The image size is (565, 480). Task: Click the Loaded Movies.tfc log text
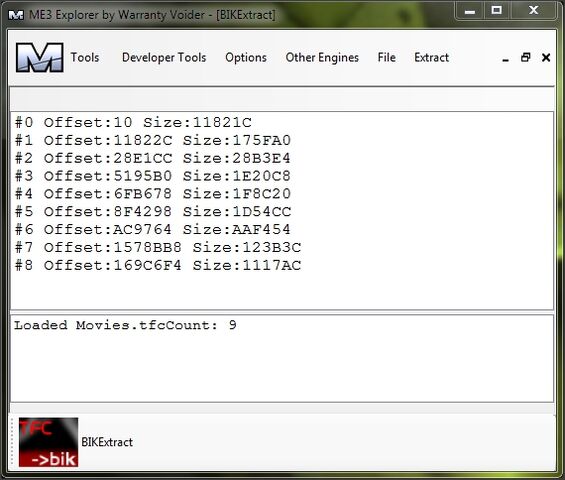point(125,325)
